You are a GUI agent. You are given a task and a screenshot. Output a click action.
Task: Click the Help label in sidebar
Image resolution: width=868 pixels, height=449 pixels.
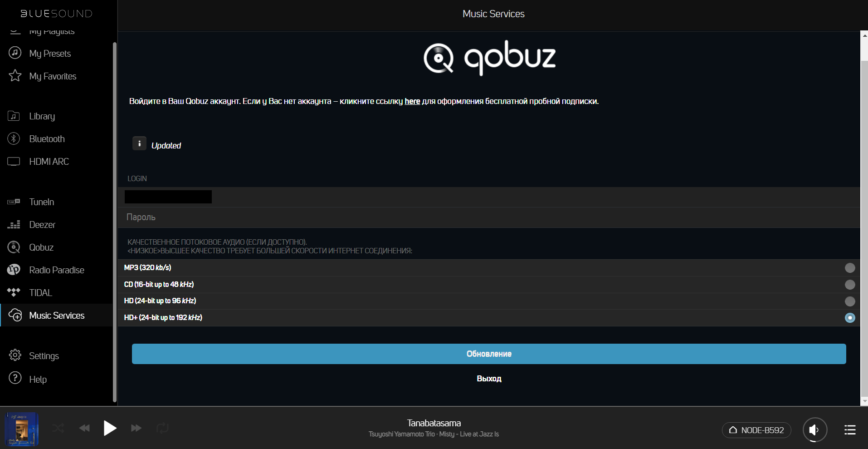pos(38,380)
